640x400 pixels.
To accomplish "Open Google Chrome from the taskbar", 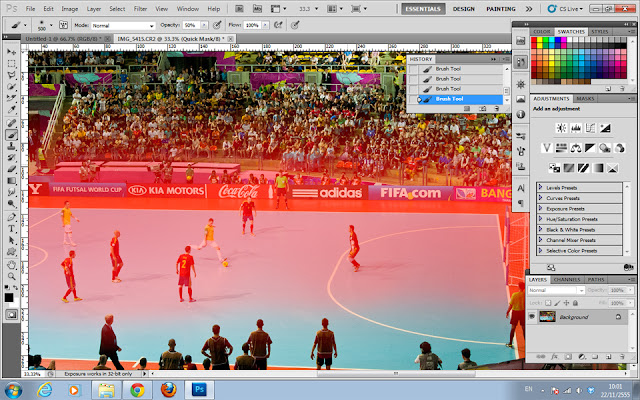I will [137, 390].
